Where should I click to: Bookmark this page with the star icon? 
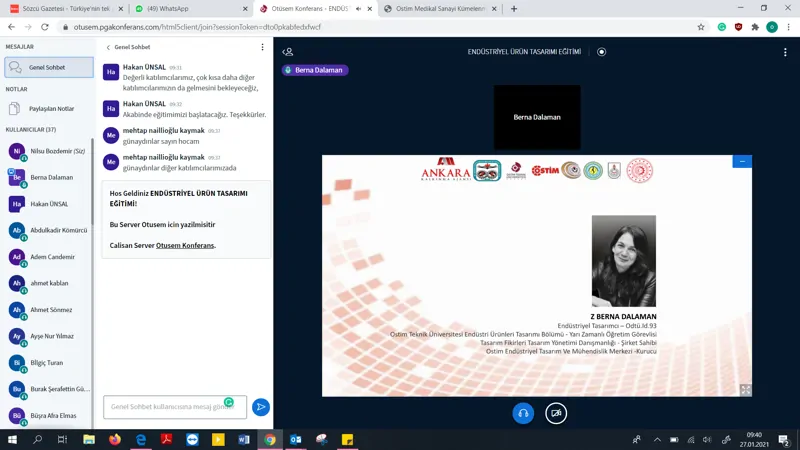(x=701, y=27)
